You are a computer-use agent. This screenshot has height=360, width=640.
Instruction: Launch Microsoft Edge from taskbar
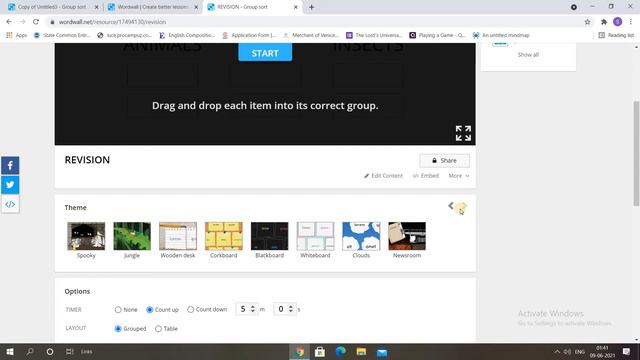(x=340, y=352)
